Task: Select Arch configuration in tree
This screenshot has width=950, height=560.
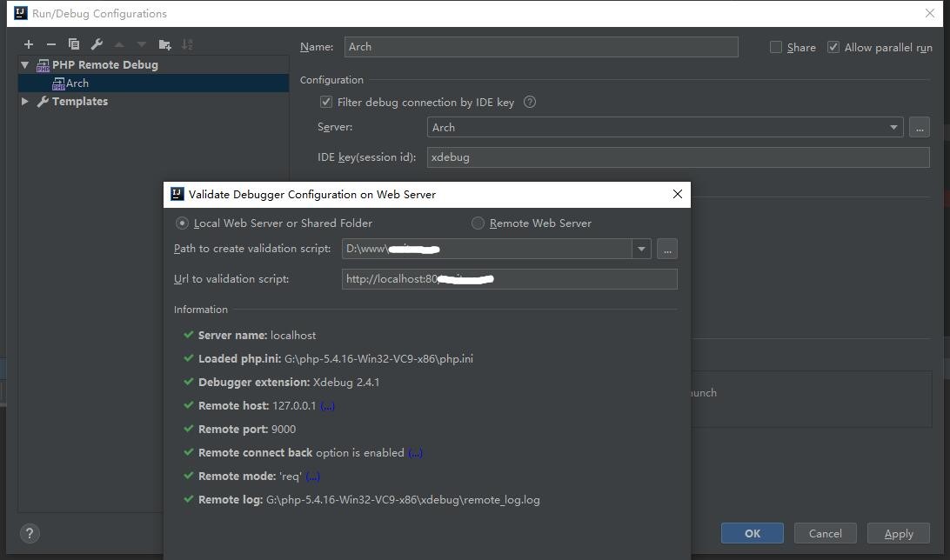Action: pos(153,83)
